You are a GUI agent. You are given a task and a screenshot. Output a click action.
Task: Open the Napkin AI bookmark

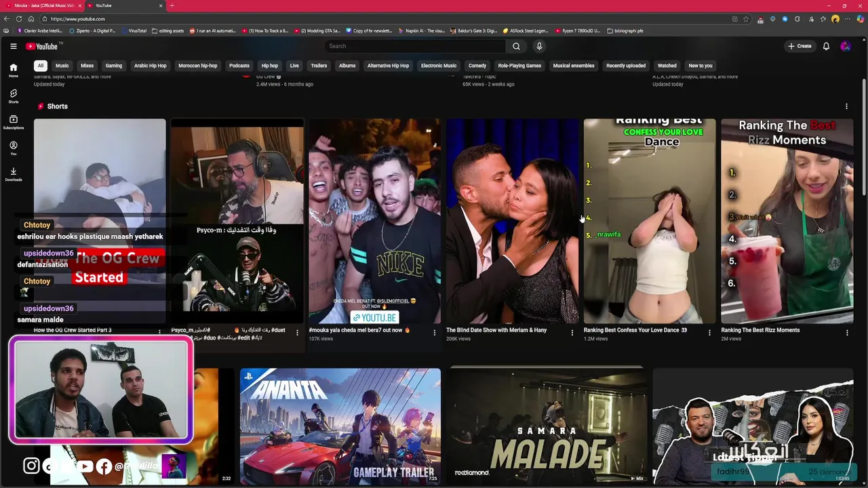[x=422, y=30]
